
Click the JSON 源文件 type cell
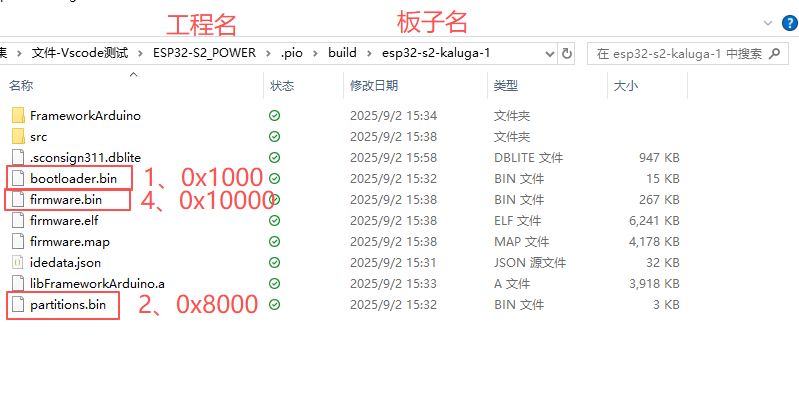529,263
